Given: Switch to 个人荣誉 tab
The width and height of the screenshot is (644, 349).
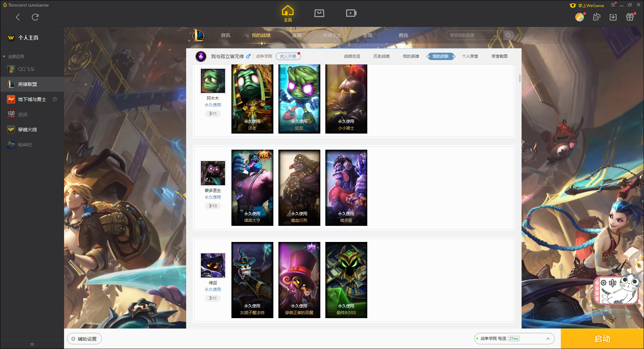Looking at the screenshot, I should [470, 56].
